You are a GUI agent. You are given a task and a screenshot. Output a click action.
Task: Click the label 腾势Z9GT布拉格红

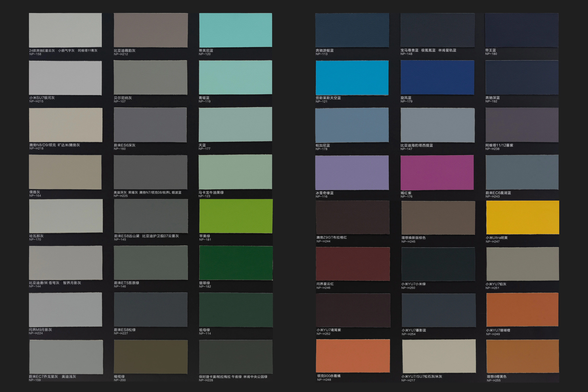click(x=332, y=238)
